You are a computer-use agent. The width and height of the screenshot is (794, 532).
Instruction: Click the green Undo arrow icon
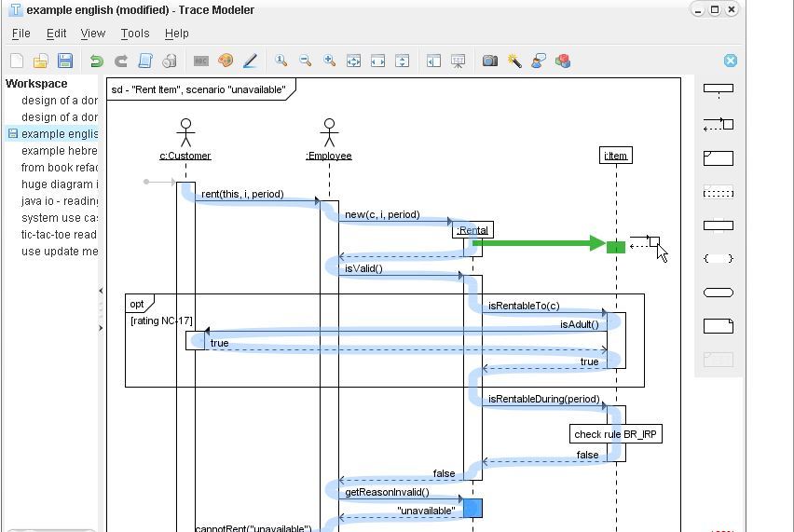96,61
